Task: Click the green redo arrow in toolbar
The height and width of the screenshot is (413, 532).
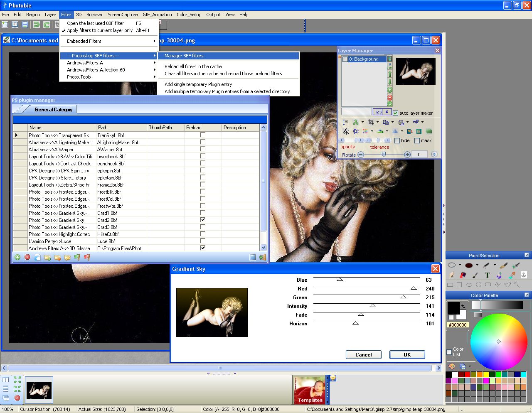Action: pos(47,25)
